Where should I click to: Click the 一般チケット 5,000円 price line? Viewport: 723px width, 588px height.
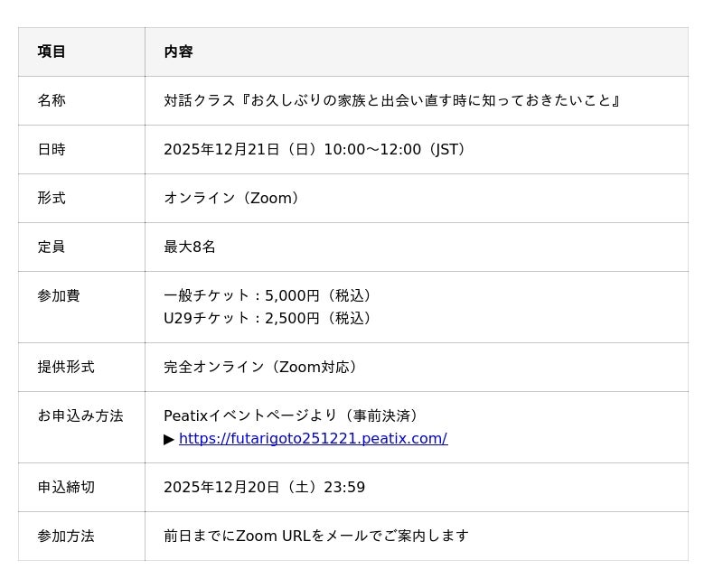[270, 296]
